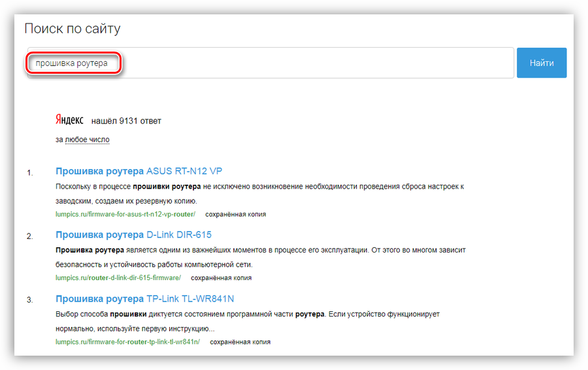Click the TP-Link result description snippet

[247, 320]
